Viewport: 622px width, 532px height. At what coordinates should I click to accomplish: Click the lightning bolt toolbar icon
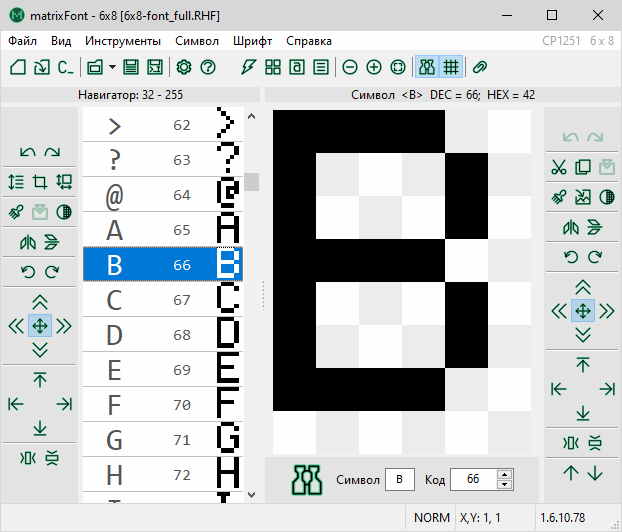248,67
